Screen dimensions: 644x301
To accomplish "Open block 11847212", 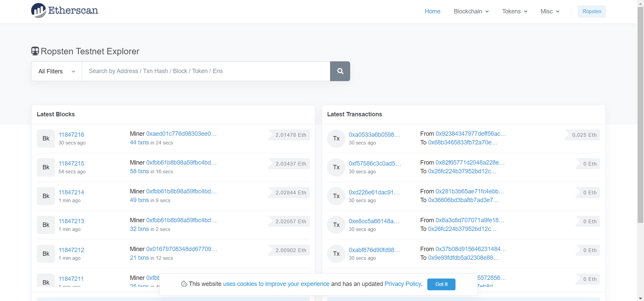I will coord(71,250).
